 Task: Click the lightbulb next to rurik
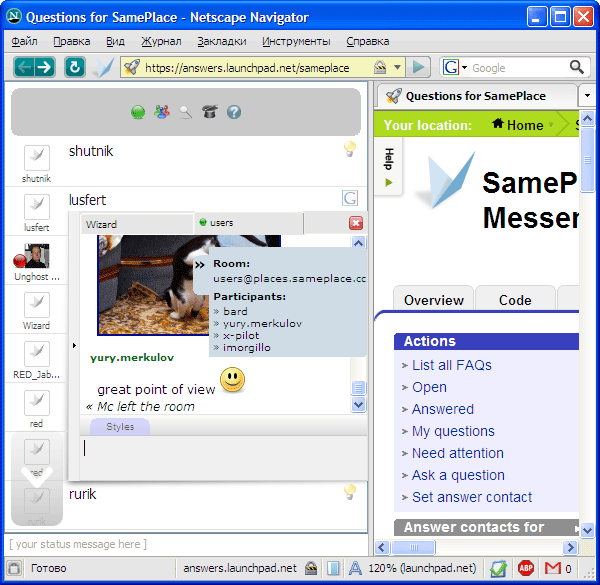point(350,492)
